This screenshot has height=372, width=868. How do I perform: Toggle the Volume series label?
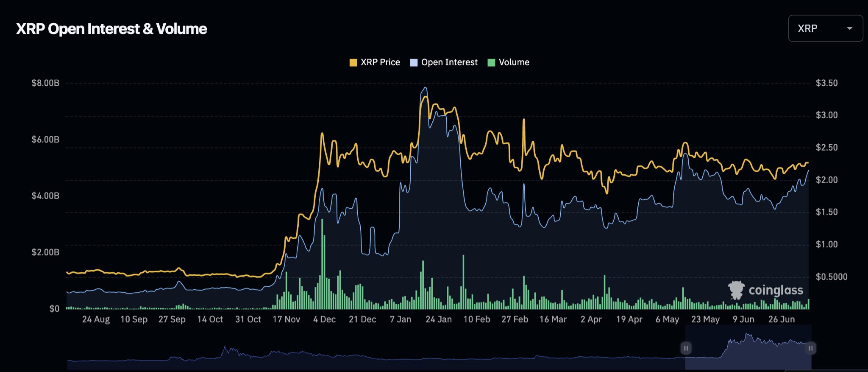point(514,62)
